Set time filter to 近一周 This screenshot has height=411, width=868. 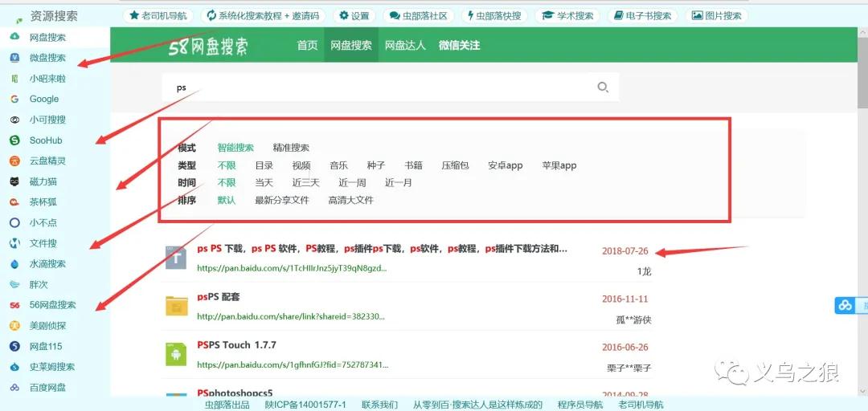click(352, 183)
